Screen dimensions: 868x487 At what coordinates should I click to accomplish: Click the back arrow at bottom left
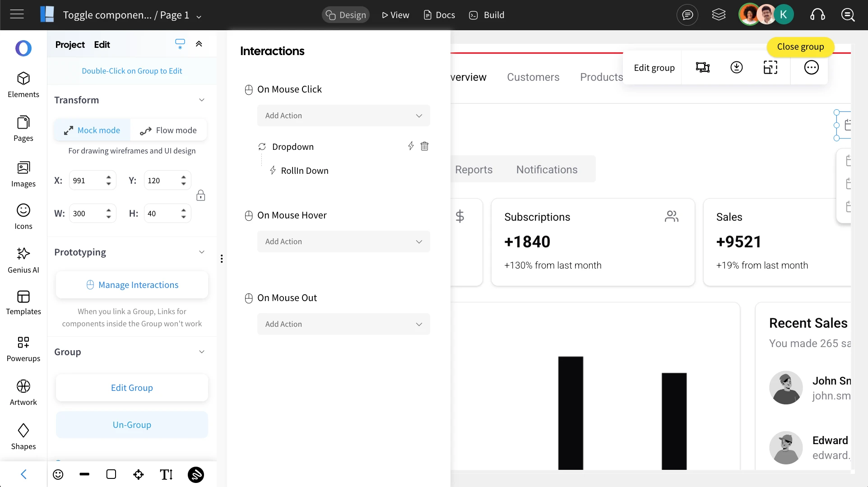coord(24,474)
